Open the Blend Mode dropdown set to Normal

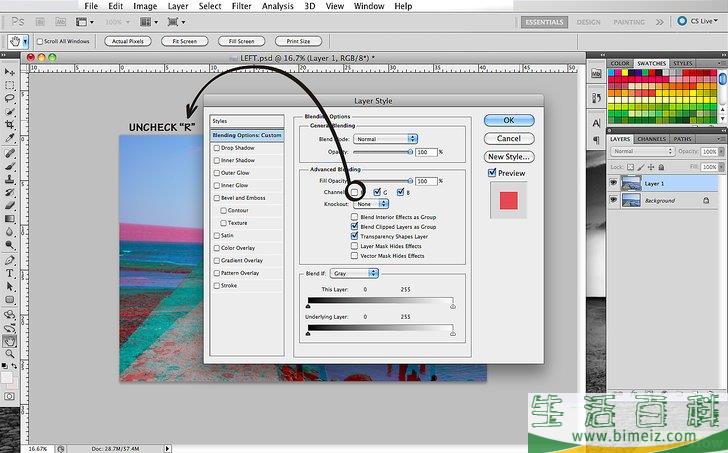point(385,138)
